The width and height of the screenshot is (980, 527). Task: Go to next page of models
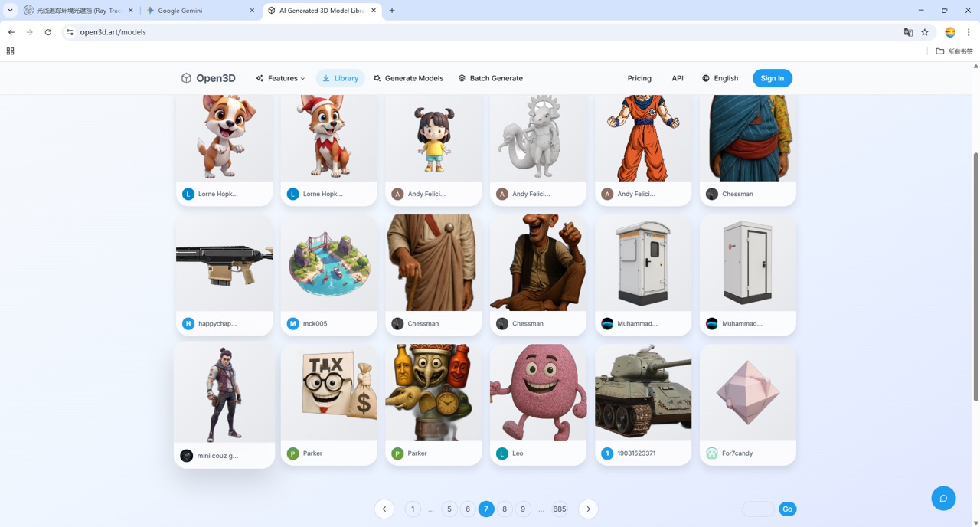point(588,509)
